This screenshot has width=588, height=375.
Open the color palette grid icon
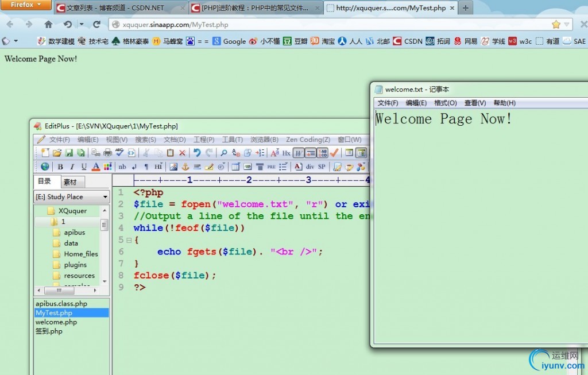[x=107, y=167]
